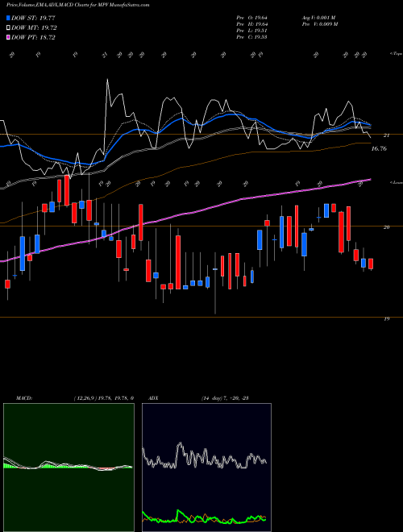The width and height of the screenshot is (403, 532).
Task: Click the 16.76 value label beside the chart
Action: pyautogui.click(x=379, y=148)
